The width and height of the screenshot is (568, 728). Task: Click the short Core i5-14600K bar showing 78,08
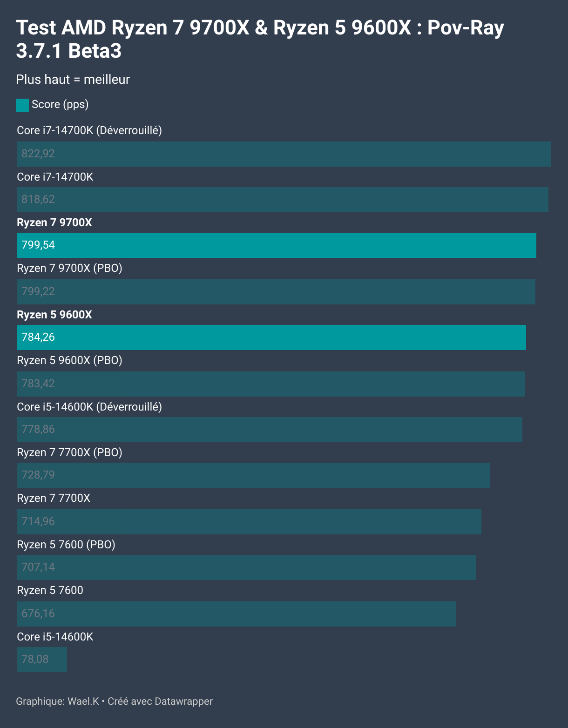41,659
